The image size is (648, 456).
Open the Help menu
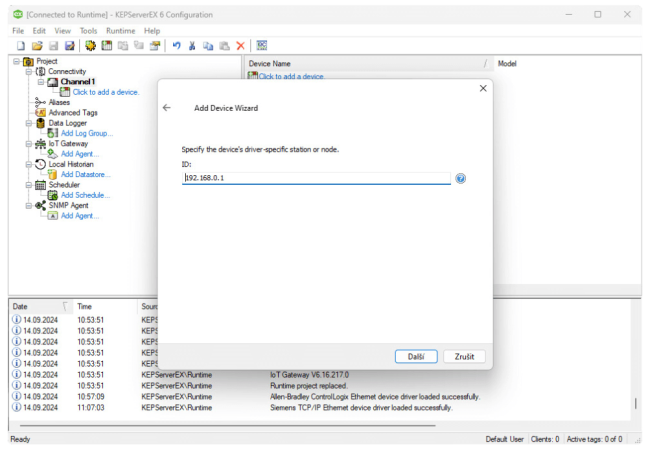pos(152,31)
